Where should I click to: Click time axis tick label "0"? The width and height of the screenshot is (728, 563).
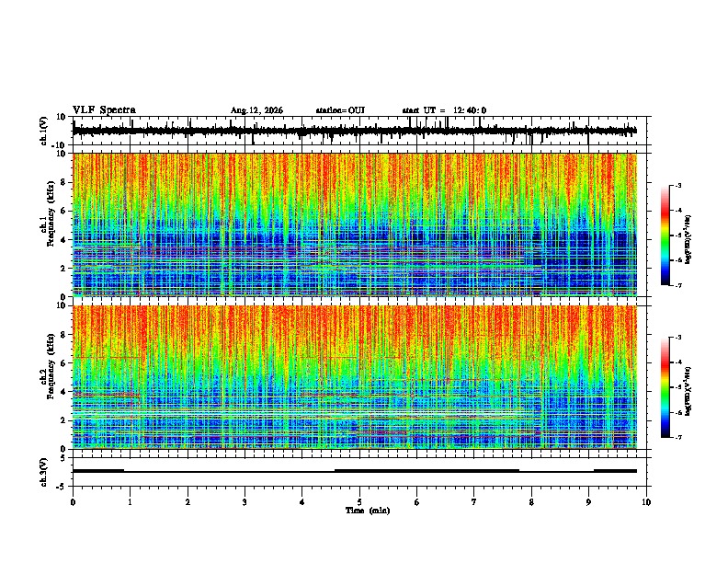73,502
